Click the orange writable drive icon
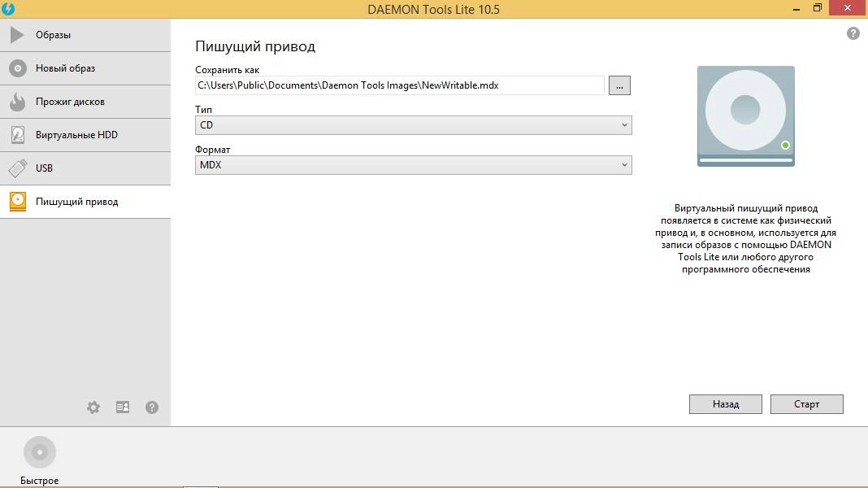 18,202
